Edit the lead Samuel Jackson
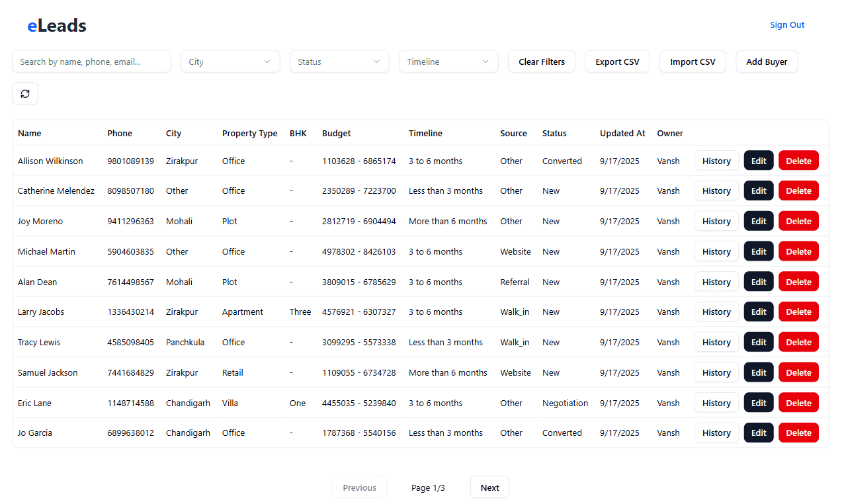Image resolution: width=842 pixels, height=504 pixels. pos(758,372)
